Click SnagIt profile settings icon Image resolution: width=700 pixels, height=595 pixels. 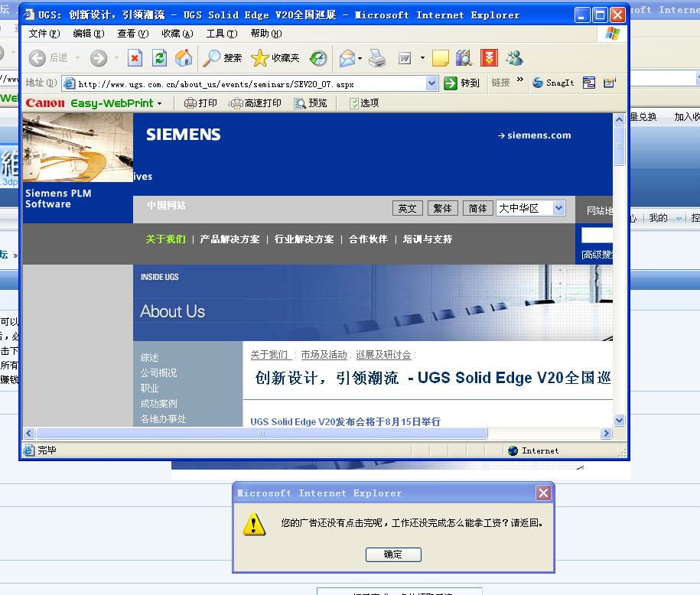(x=610, y=83)
